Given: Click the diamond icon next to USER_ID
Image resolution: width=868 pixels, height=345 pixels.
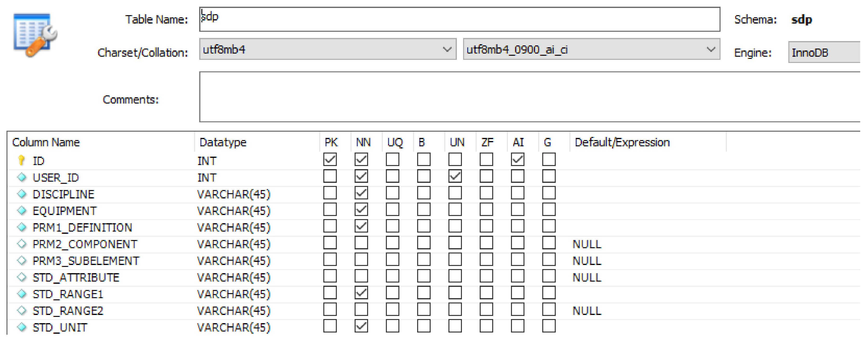Looking at the screenshot, I should [22, 177].
